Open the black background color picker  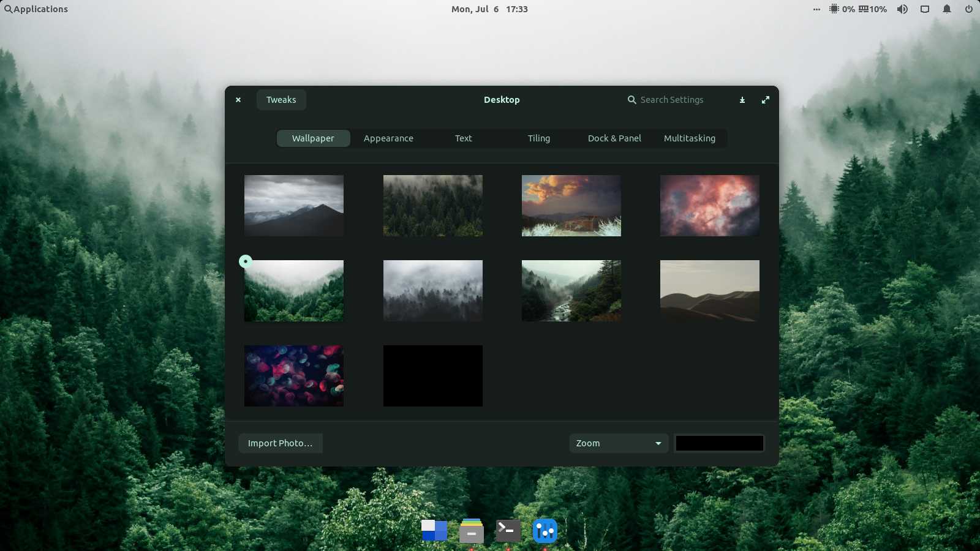pos(719,443)
